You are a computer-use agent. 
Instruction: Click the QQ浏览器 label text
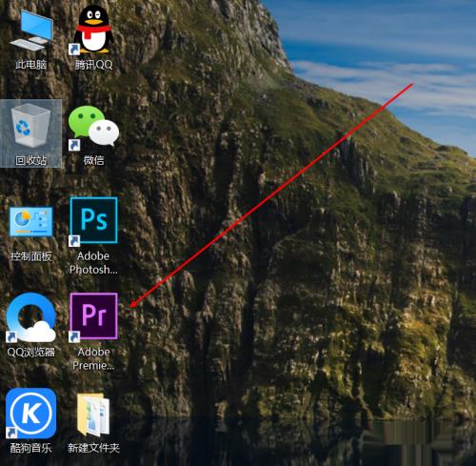tap(31, 352)
